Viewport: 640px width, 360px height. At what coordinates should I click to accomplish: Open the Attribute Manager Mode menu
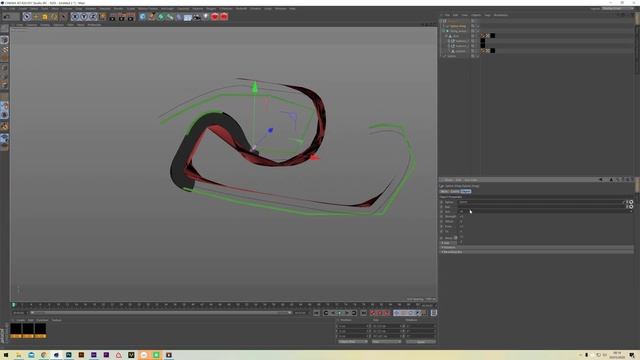coord(449,180)
